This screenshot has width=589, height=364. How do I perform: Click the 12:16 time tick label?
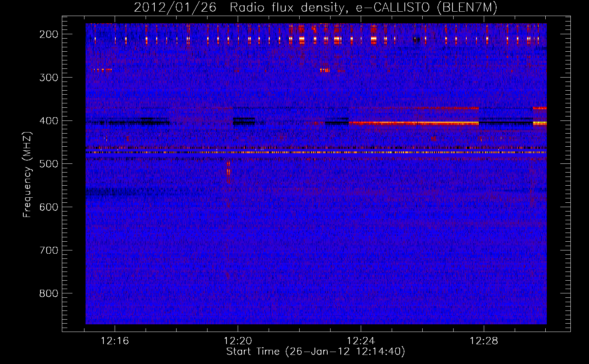[115, 341]
